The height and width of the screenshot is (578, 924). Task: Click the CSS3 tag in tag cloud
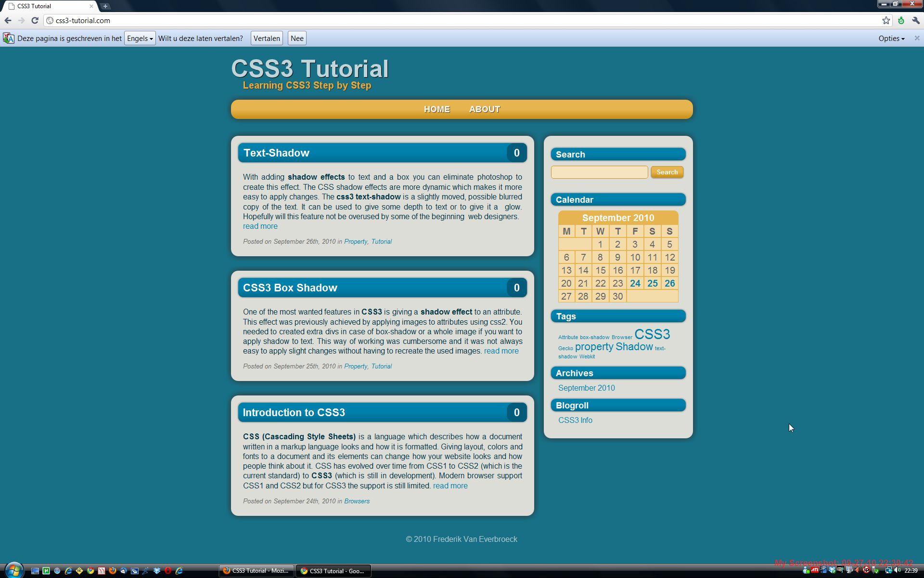point(652,334)
